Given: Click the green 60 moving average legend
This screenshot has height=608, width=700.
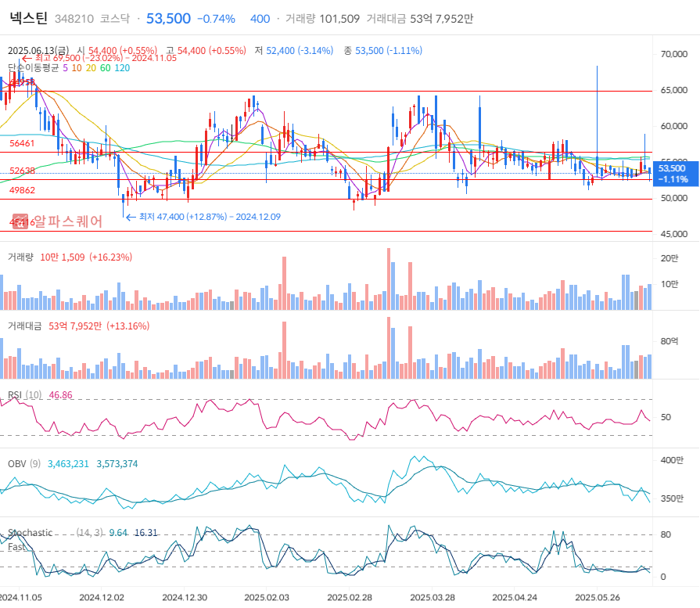Looking at the screenshot, I should click(x=106, y=68).
